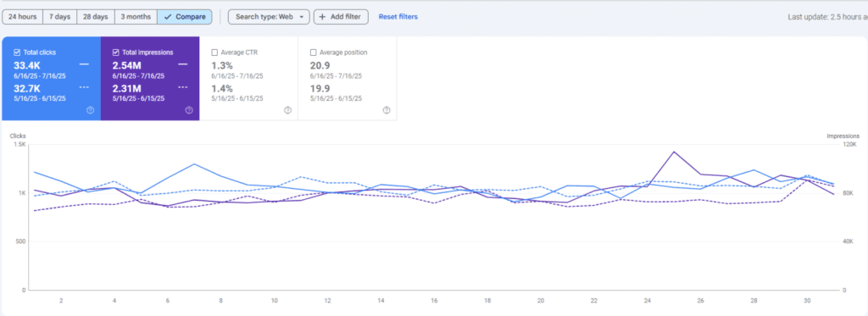Click the solid line legend on Total clicks
The height and width of the screenshot is (316, 868).
84,64
